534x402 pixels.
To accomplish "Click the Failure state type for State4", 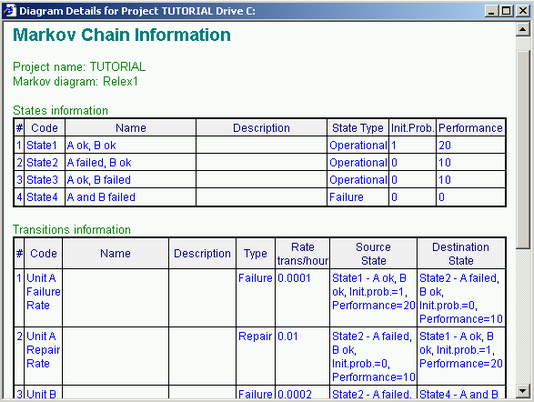I will (346, 197).
